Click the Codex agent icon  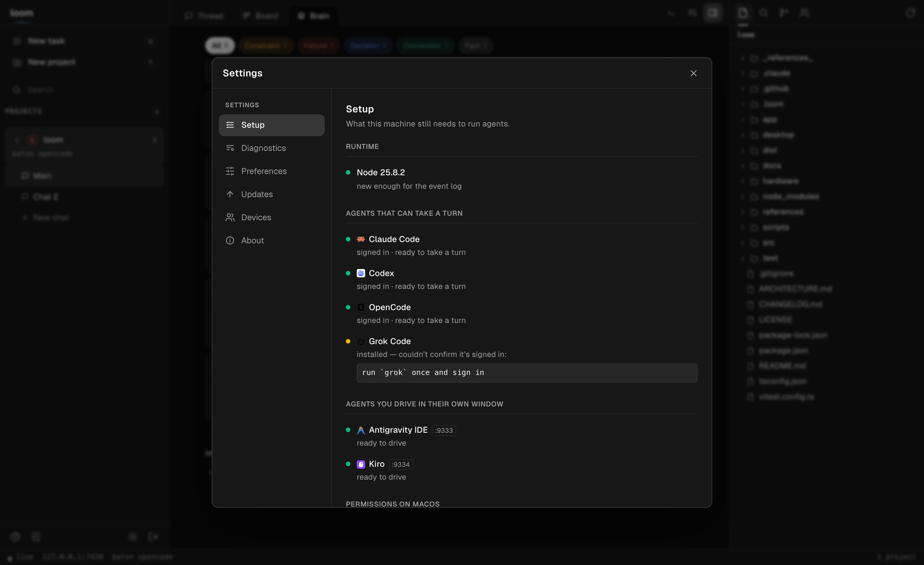(x=361, y=273)
